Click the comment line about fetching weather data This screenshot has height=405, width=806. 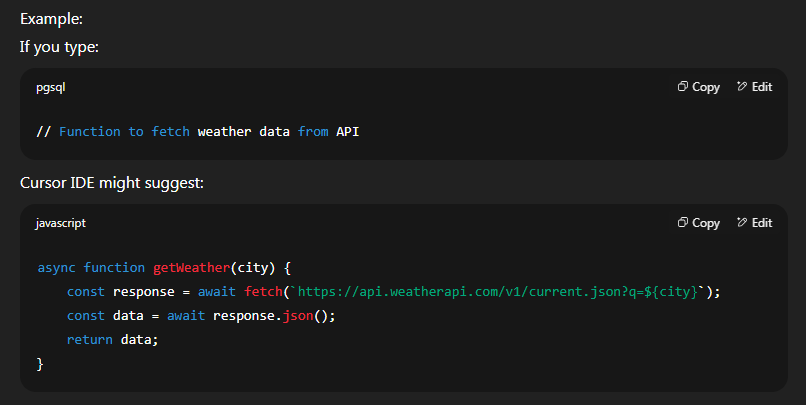tap(197, 132)
